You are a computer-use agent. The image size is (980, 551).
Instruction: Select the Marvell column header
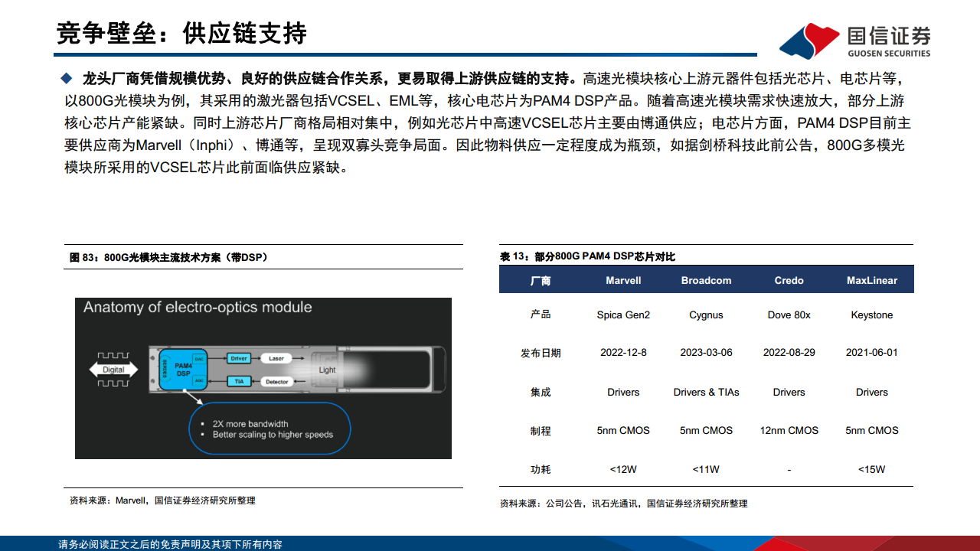pyautogui.click(x=622, y=280)
